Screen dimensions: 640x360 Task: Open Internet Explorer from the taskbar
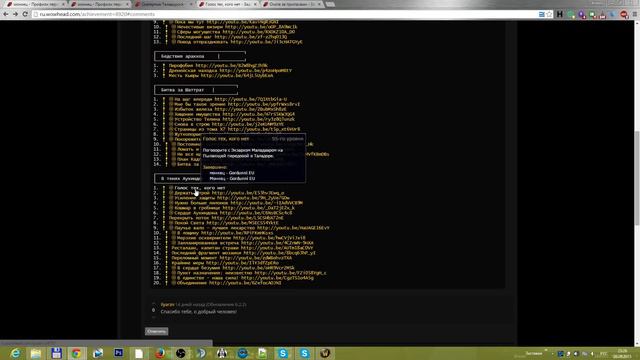tap(15, 353)
